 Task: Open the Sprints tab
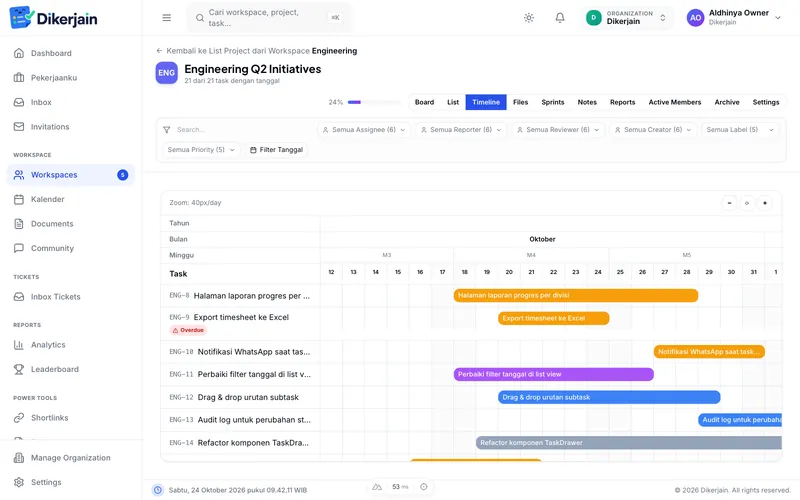click(553, 102)
